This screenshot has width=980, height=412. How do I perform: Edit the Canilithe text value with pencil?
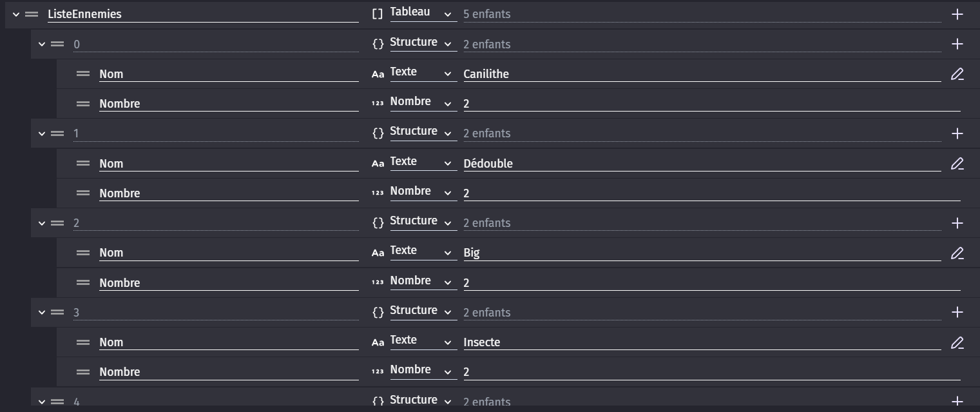point(957,74)
